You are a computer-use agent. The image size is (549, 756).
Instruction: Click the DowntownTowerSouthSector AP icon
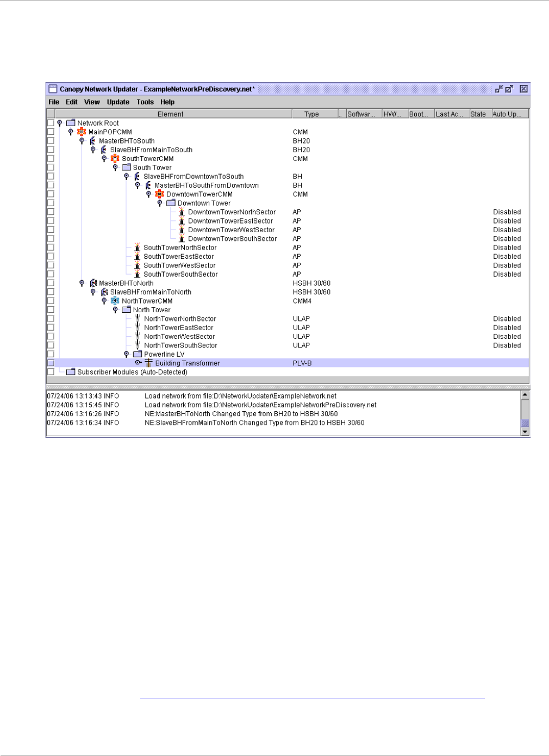coord(182,239)
